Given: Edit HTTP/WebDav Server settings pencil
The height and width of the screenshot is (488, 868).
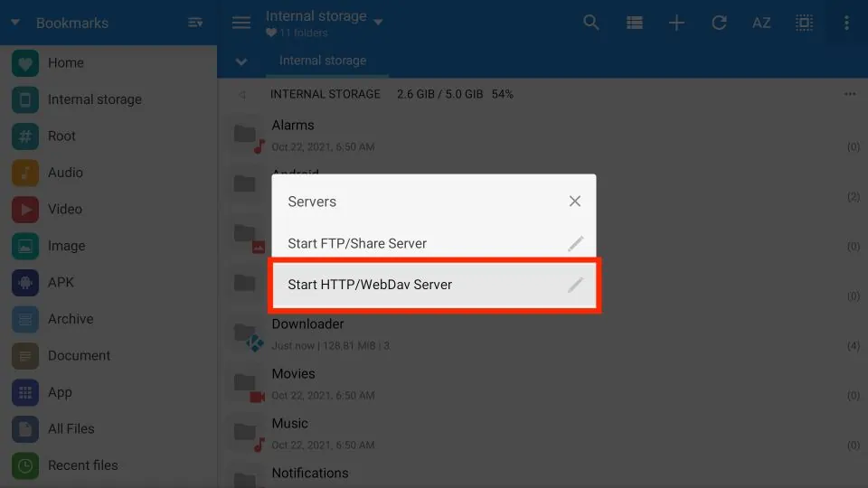Looking at the screenshot, I should pyautogui.click(x=576, y=285).
